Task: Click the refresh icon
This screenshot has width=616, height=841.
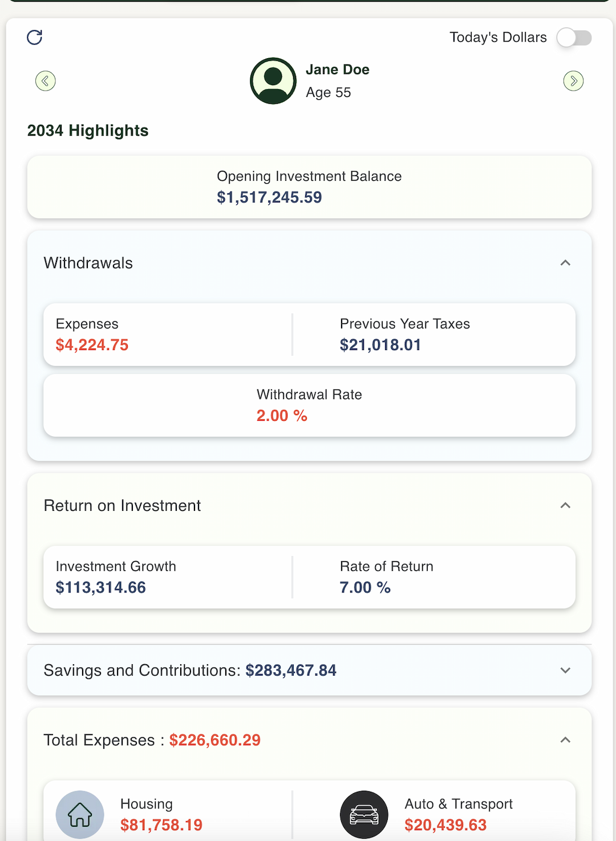Action: [35, 38]
